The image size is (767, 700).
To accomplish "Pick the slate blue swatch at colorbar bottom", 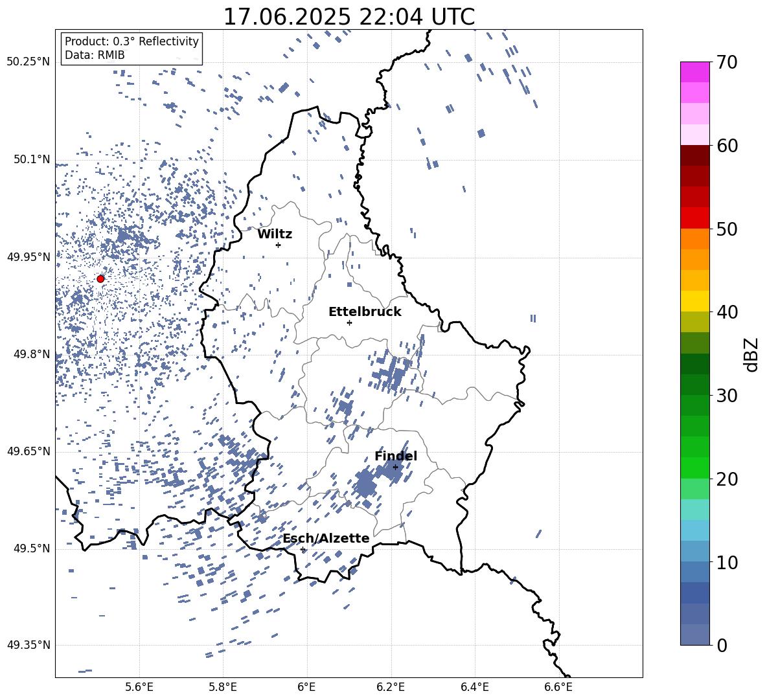I will (695, 635).
